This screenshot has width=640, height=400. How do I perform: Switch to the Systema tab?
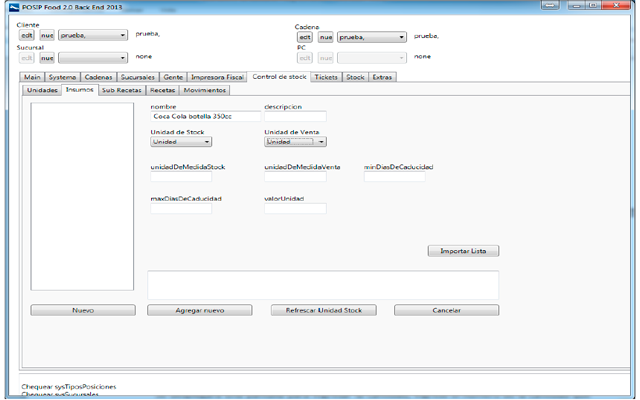tap(62, 77)
